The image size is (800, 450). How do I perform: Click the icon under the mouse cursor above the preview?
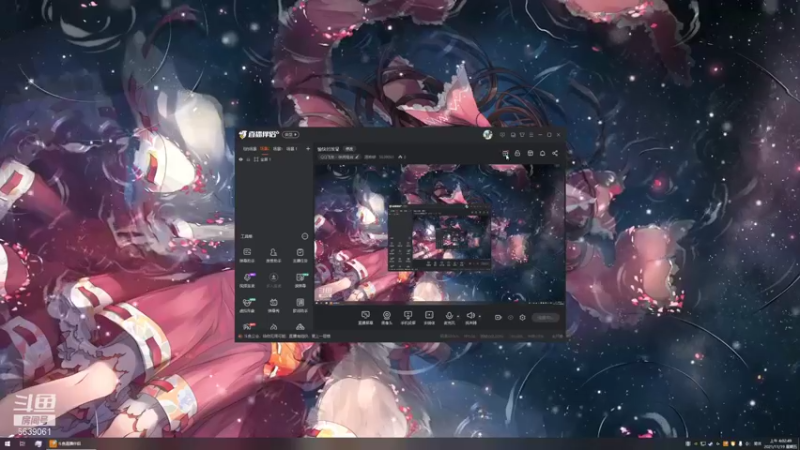pos(505,153)
